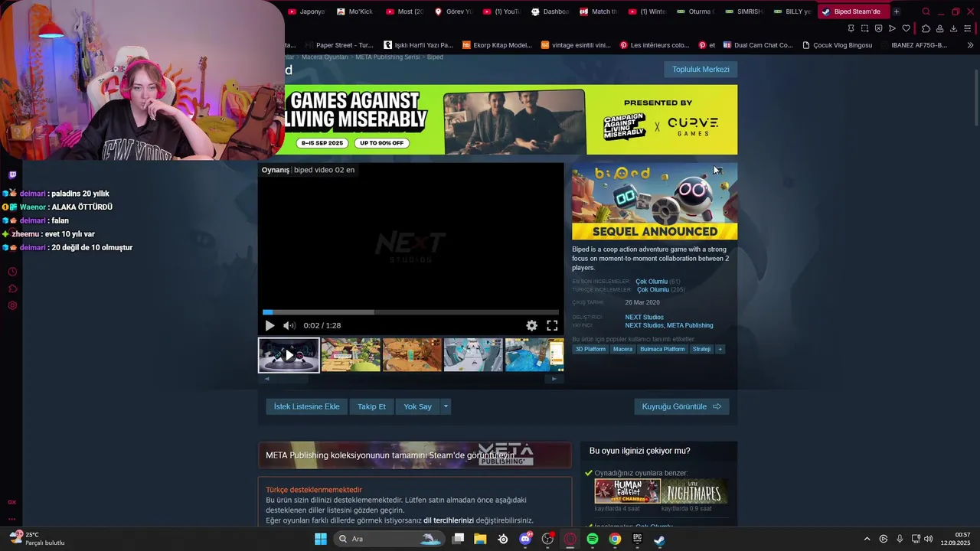Open META Publishing collection banner
Image resolution: width=980 pixels, height=551 pixels.
(414, 455)
